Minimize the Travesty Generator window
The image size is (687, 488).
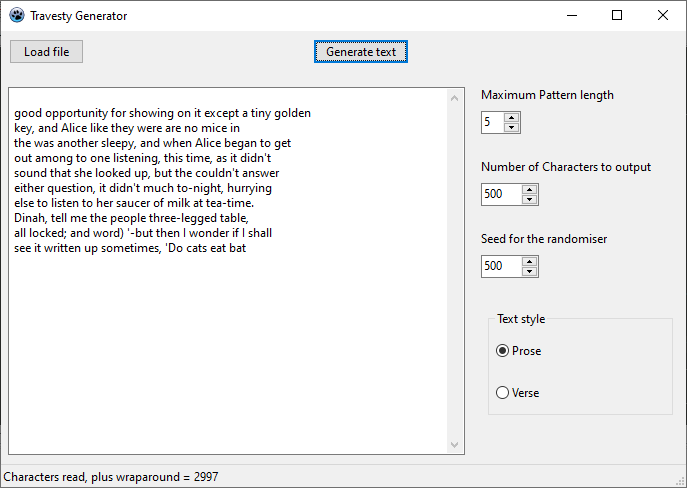pos(572,15)
